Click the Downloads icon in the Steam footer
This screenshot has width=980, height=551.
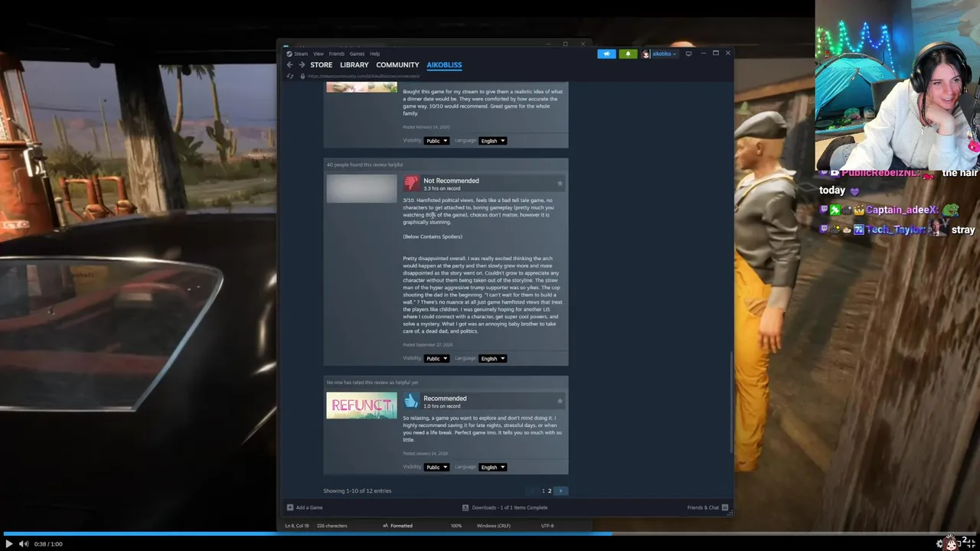[465, 507]
